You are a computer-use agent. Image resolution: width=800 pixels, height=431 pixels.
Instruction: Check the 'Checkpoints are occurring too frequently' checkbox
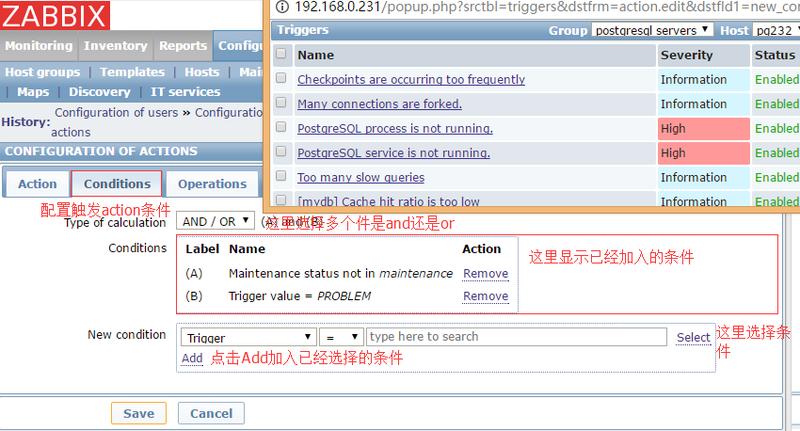click(281, 79)
